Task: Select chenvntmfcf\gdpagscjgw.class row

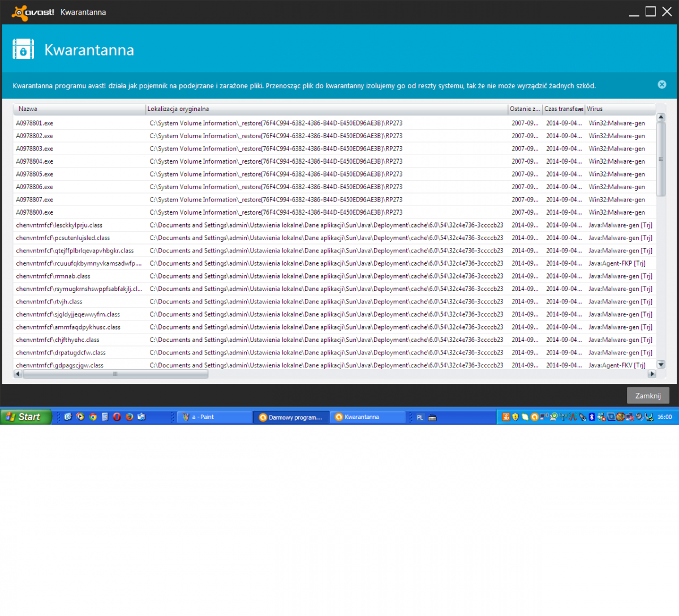Action: tap(334, 365)
